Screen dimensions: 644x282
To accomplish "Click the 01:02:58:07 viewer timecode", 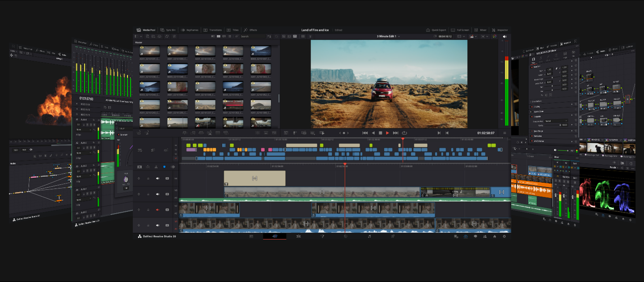I will (x=486, y=133).
